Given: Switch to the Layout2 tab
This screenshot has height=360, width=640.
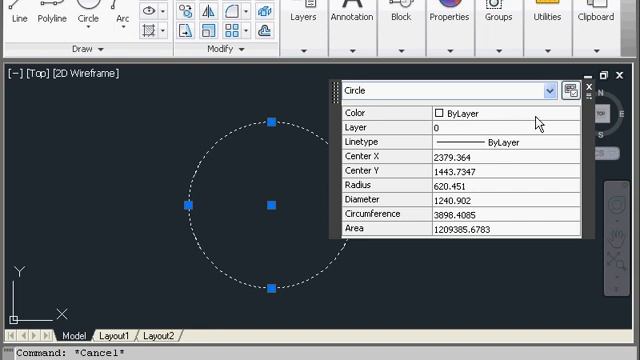Looking at the screenshot, I should coord(159,336).
